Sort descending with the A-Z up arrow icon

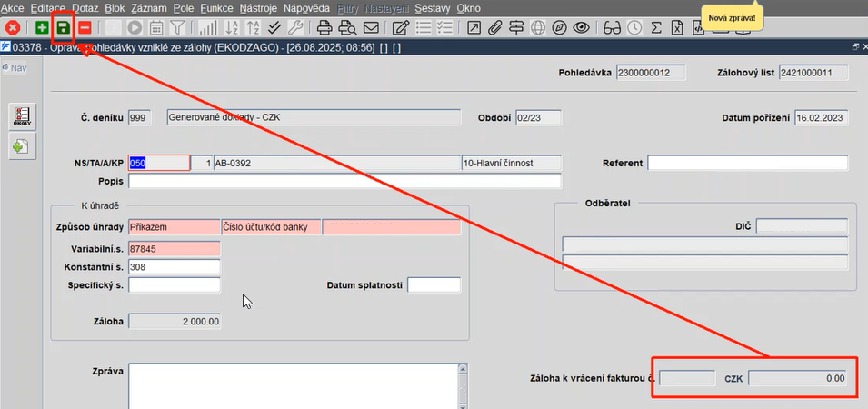(x=253, y=27)
